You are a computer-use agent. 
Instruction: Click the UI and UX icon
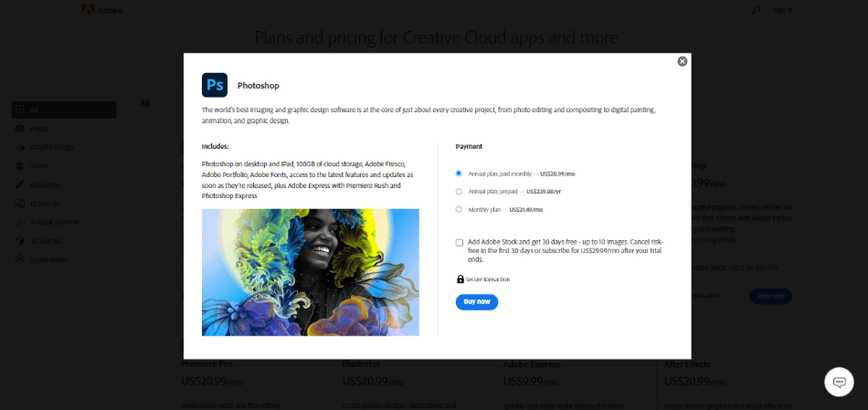(x=20, y=204)
